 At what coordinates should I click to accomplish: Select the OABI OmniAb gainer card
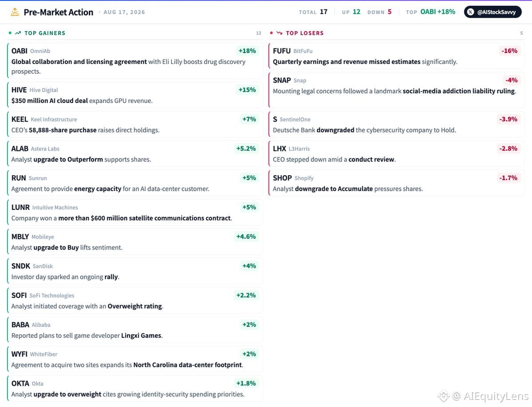click(135, 61)
